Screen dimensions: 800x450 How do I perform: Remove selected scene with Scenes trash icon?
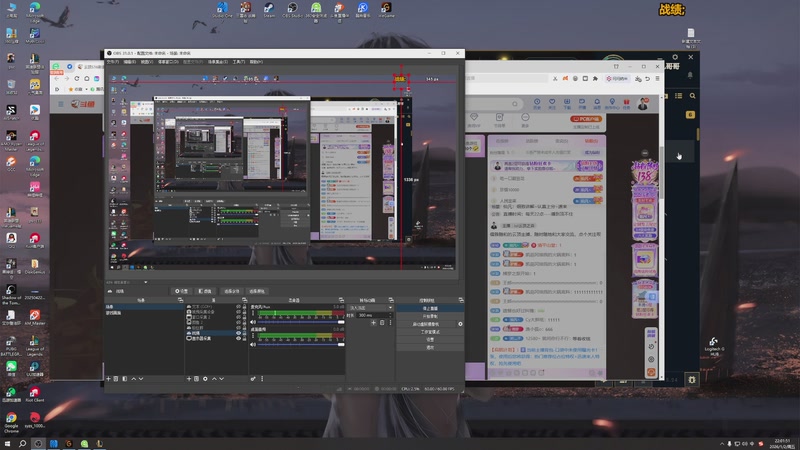pos(116,379)
